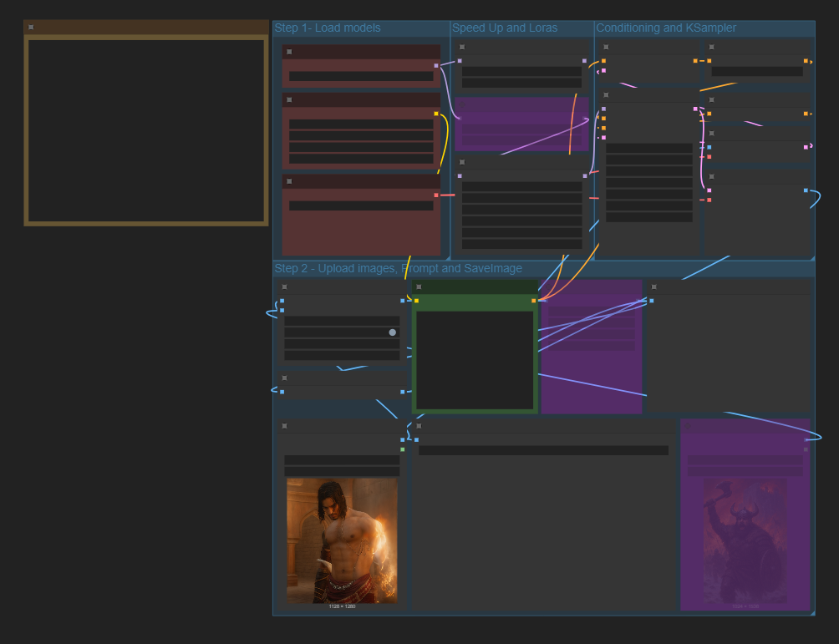Click the collapse dot of the large gray node right of the purple Step 2 node
The width and height of the screenshot is (839, 644).
(x=653, y=287)
